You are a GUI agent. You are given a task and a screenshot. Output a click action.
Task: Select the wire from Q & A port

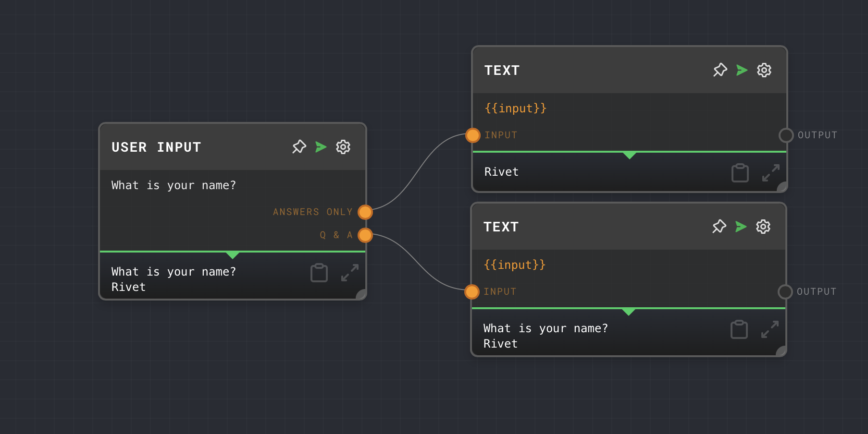coord(418,263)
